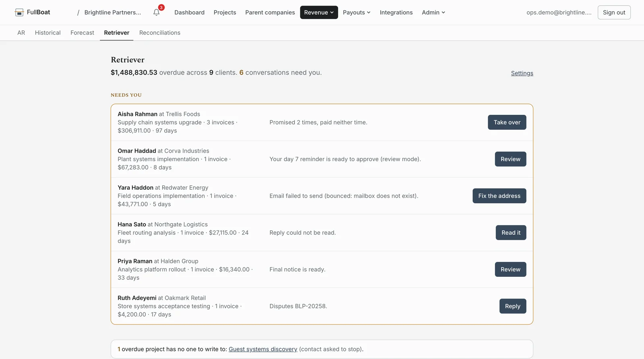Screen dimensions: 644x359
Task: Click the name Ruth Adeyemi
Action: tap(137, 298)
